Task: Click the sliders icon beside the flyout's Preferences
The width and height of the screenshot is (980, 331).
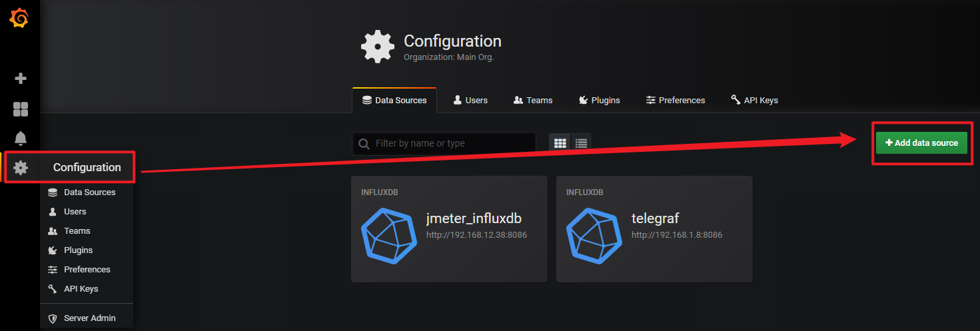Action: click(x=53, y=270)
